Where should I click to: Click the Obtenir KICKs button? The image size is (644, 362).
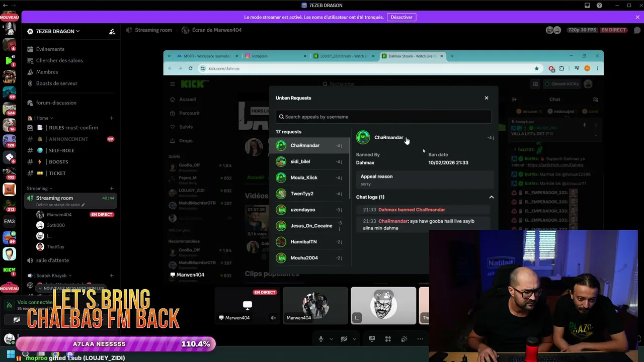561,84
